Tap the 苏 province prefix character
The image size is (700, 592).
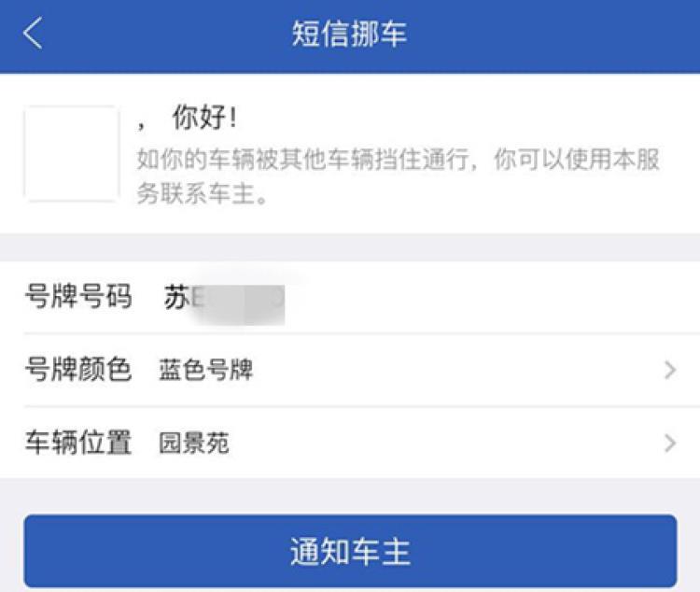tap(175, 297)
